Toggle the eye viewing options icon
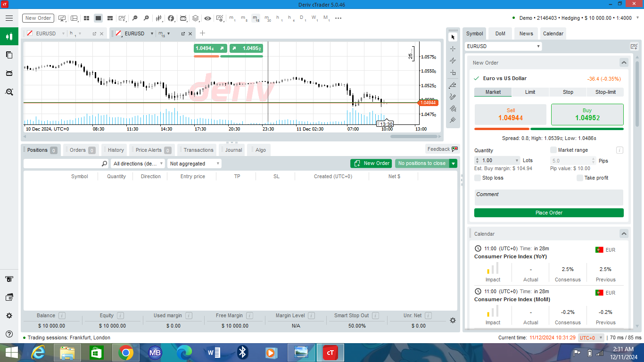The width and height of the screenshot is (644, 362). click(x=207, y=18)
